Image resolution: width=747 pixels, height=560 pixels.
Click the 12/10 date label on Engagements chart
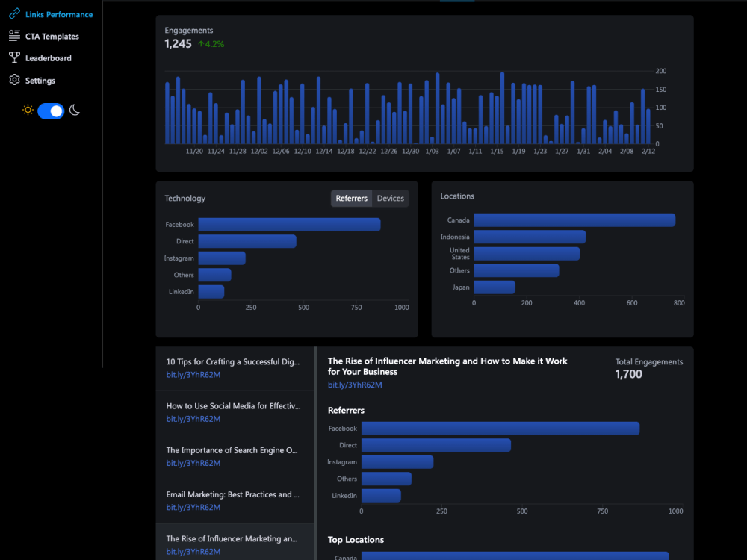tap(303, 151)
